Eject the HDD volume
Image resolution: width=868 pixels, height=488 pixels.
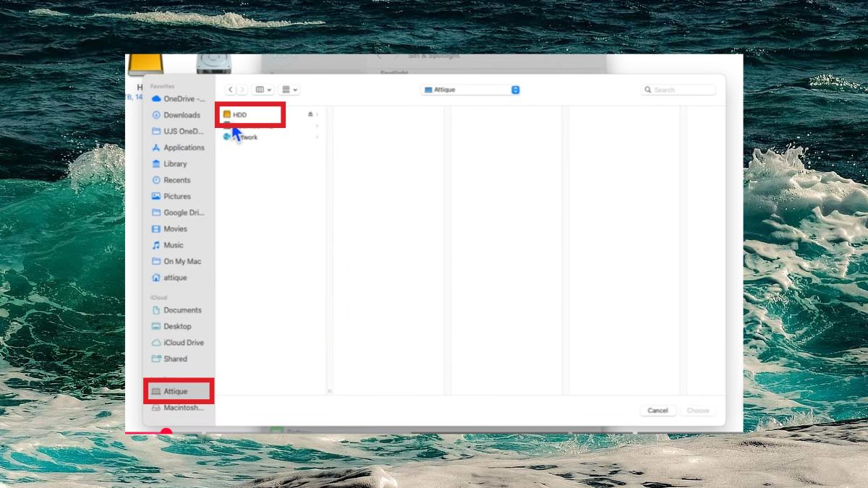[x=310, y=114]
